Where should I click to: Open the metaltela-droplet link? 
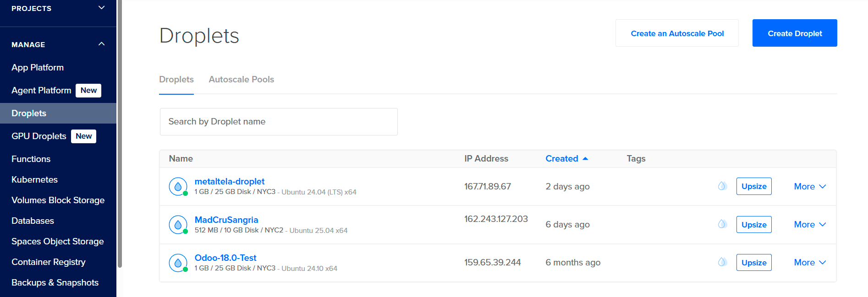(x=230, y=181)
